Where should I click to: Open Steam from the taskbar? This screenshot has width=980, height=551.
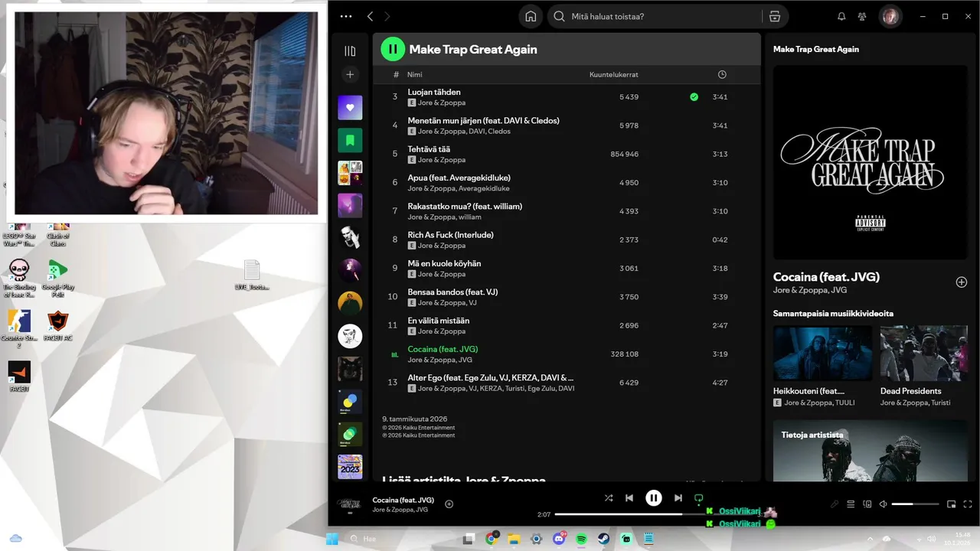[604, 540]
